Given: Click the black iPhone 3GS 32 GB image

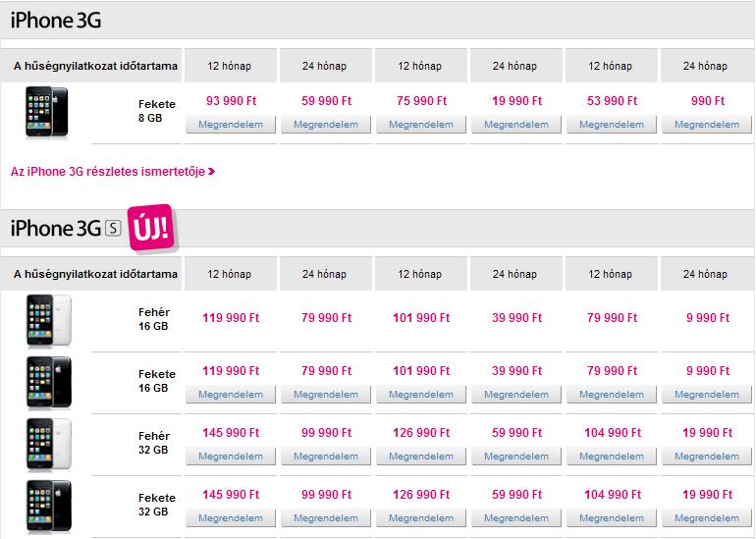Looking at the screenshot, I should coord(49,506).
